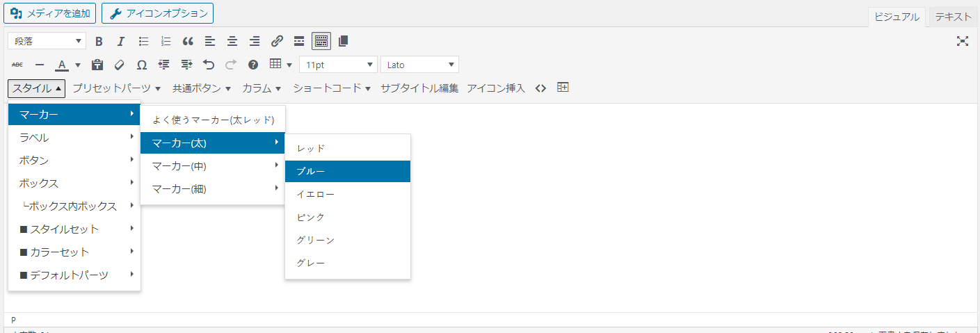Decrease the indent
The height and width of the screenshot is (333, 980).
coord(164,65)
